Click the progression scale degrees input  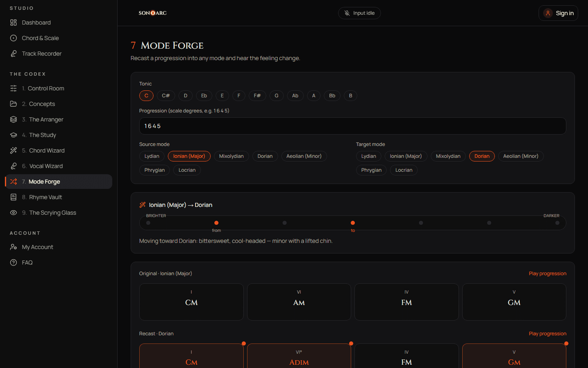353,126
